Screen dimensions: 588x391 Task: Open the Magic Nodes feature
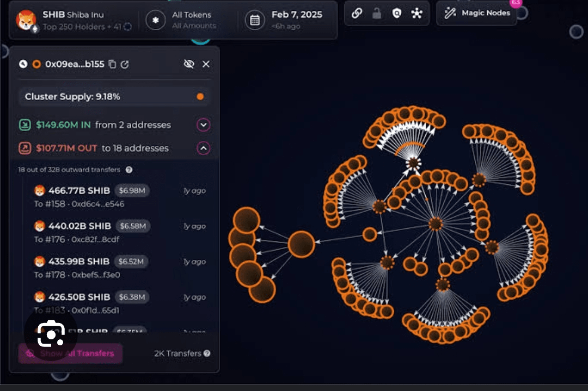coord(477,13)
